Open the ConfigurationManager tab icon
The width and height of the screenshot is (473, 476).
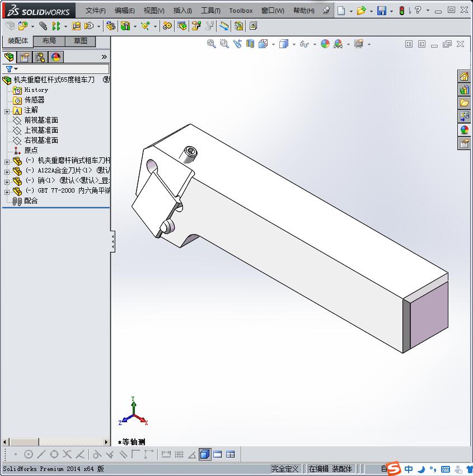pyautogui.click(x=40, y=57)
